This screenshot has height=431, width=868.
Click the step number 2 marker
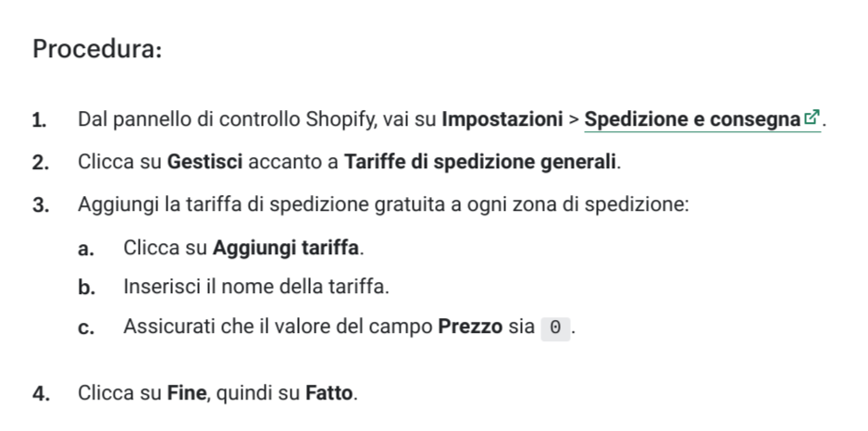click(41, 163)
